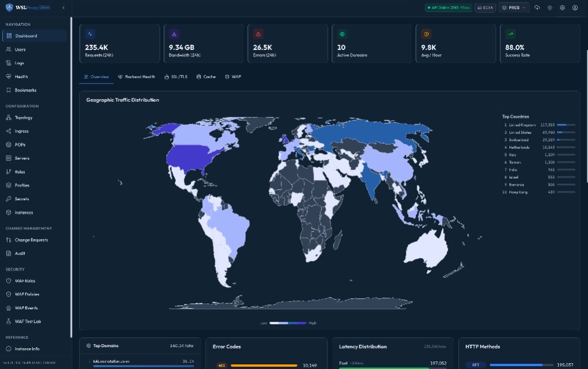Select Israel in Top Countries list
The image size is (588, 369).
click(539, 177)
